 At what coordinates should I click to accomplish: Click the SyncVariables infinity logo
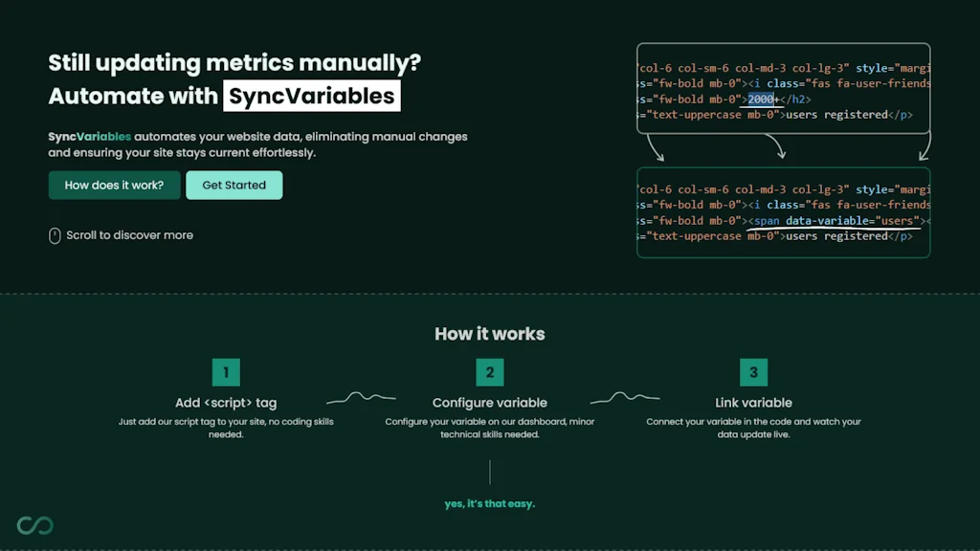pyautogui.click(x=35, y=524)
